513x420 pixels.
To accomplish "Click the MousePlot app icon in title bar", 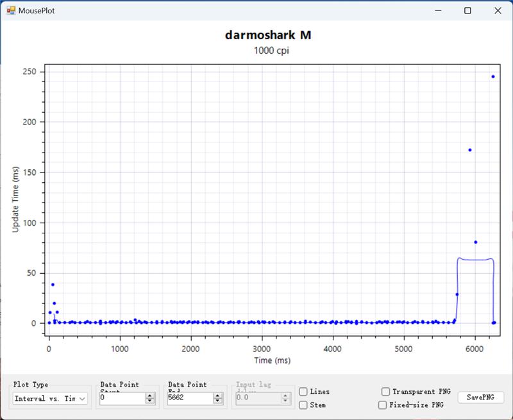I will point(10,10).
